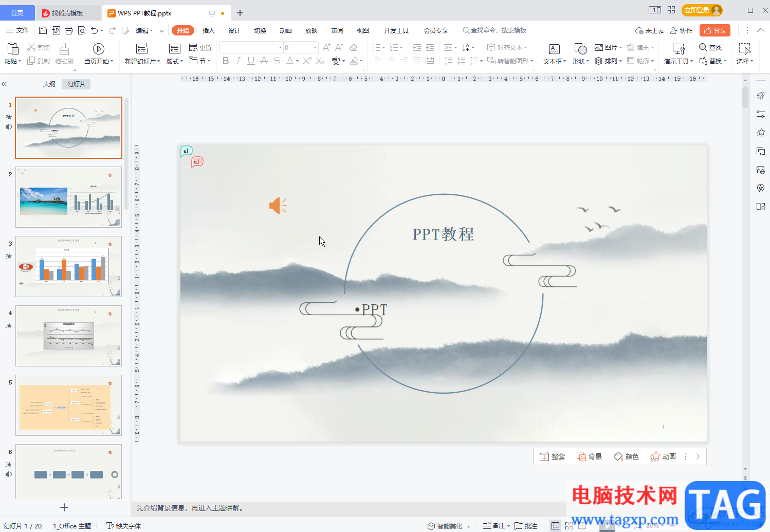Click the star animation icon in right sidebar
The height and width of the screenshot is (532, 770).
click(761, 133)
